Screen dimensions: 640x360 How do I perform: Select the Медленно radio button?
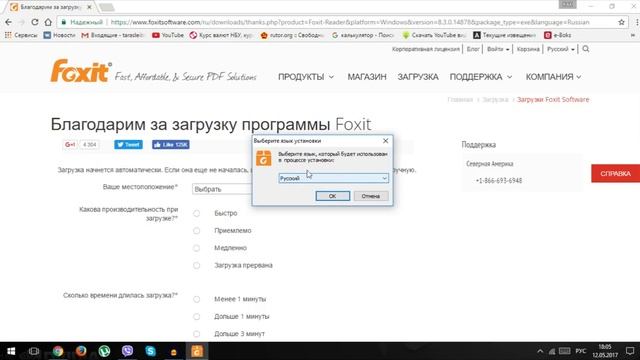(x=196, y=248)
